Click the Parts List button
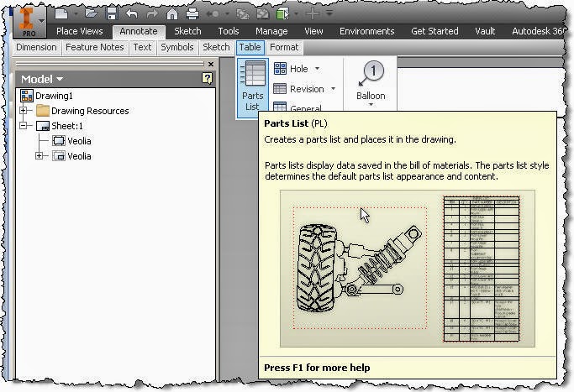Screen dimensions: 574x392 coord(253,88)
